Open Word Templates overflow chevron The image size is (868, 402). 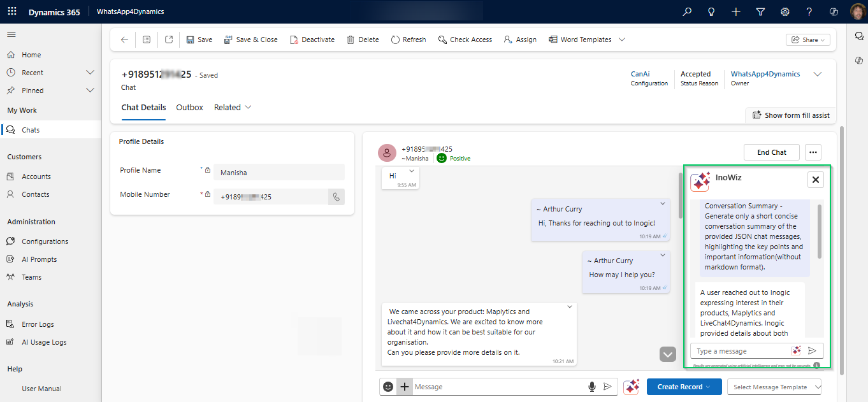point(622,39)
